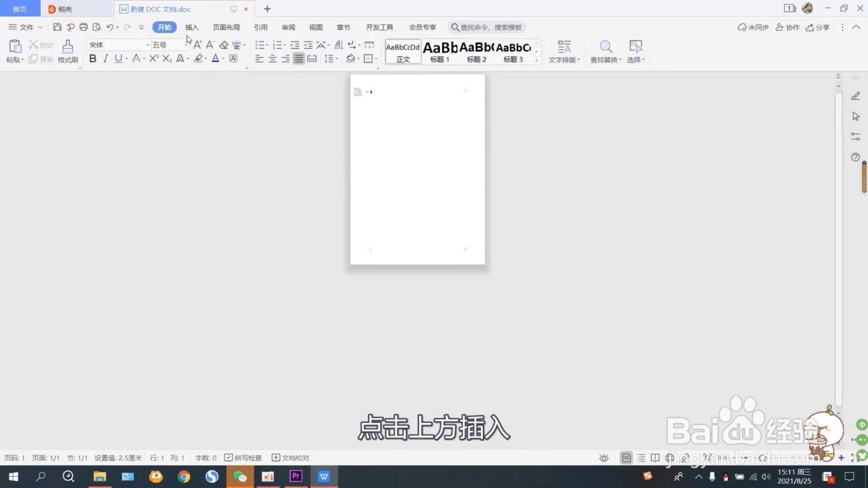Clear formatting with the eraser icon
The width and height of the screenshot is (868, 488).
tap(224, 45)
